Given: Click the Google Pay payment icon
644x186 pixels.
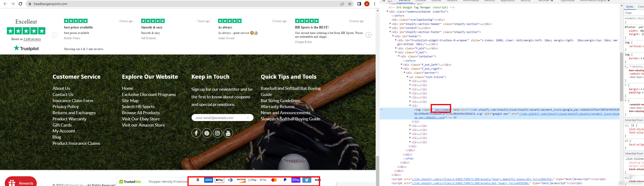Looking at the screenshot, I should coord(263,180).
